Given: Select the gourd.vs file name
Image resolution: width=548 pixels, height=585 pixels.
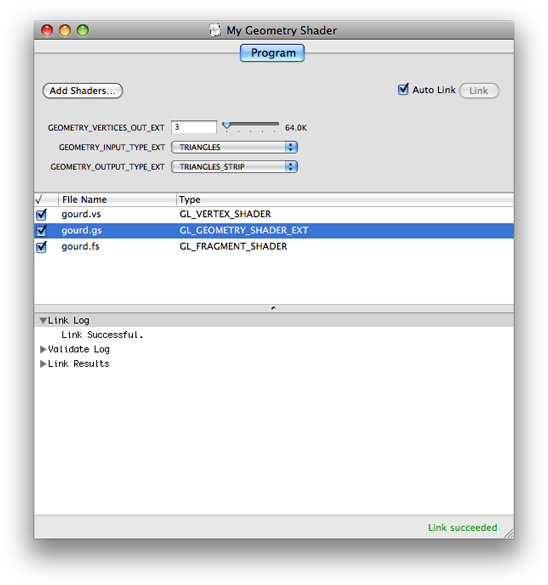Looking at the screenshot, I should click(81, 214).
